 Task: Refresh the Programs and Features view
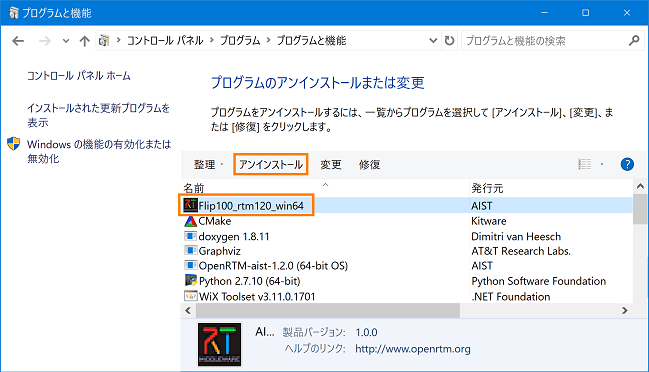[449, 41]
